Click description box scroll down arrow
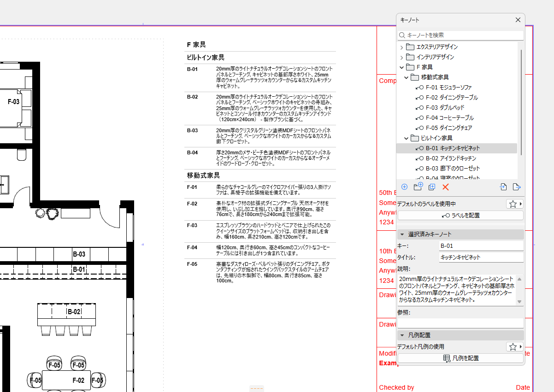The height and width of the screenshot is (392, 554). click(519, 302)
